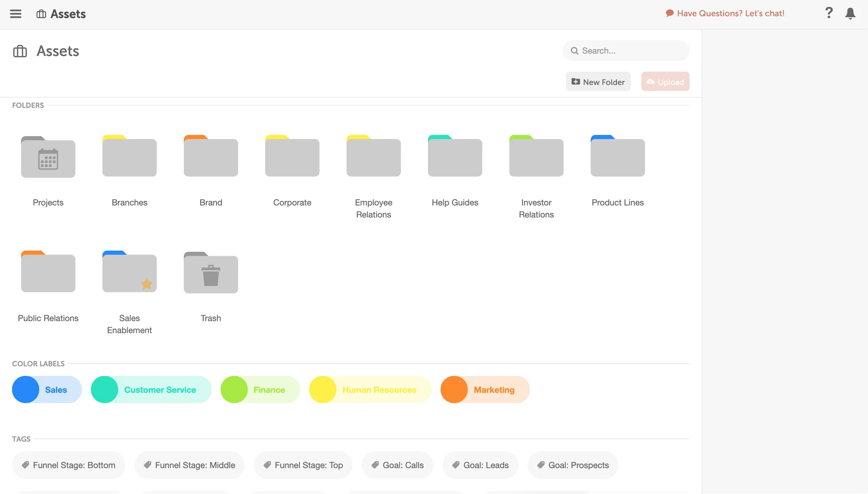Click the Corporate folder name

coord(292,202)
